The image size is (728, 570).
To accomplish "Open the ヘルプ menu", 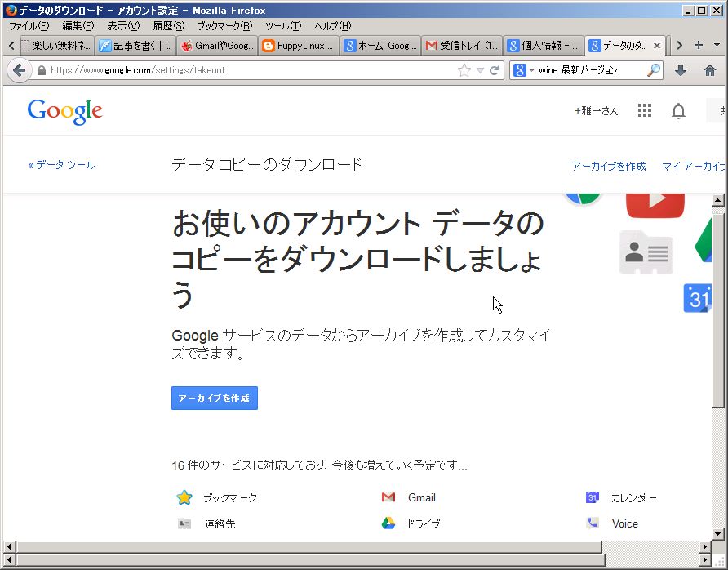I will coord(332,26).
